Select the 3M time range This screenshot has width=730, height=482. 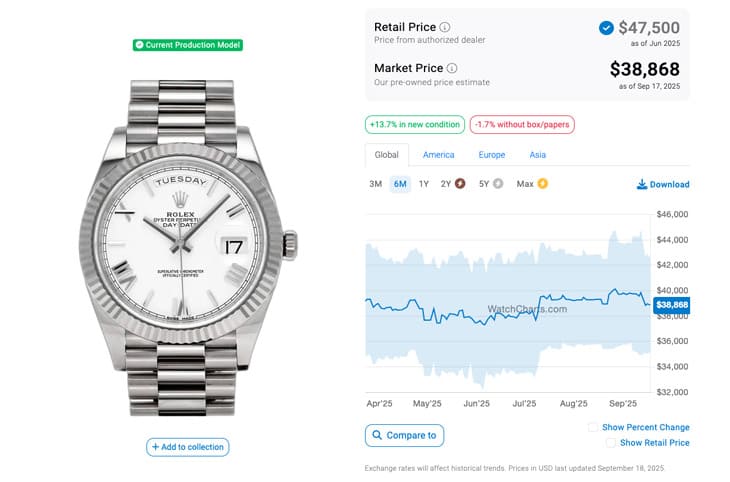(375, 184)
